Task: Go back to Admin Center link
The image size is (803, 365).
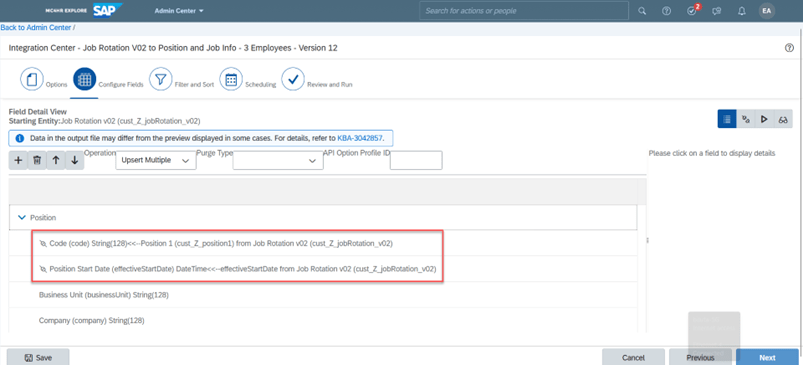Action: [x=35, y=28]
